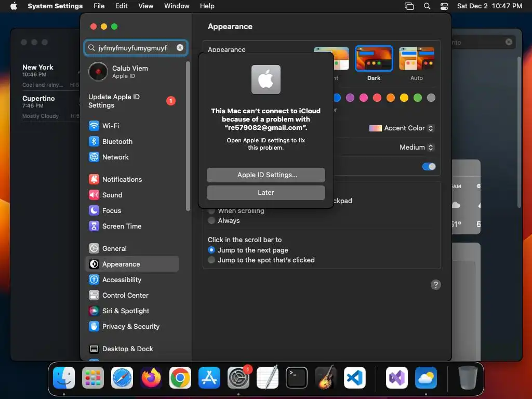The image size is (532, 399).
Task: Open Launchpad from the Dock
Action: tap(93, 378)
